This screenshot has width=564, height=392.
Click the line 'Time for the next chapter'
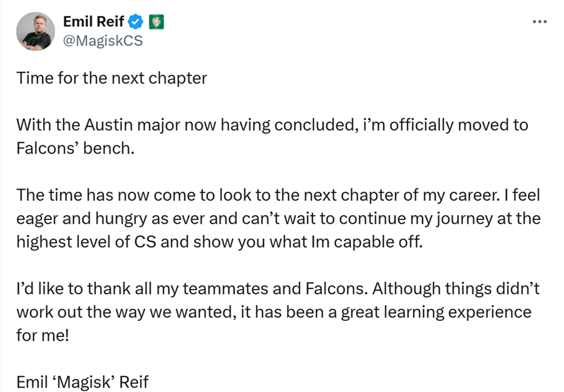click(112, 78)
